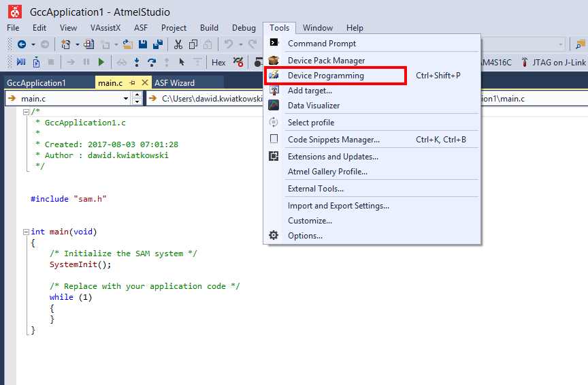Click the Hex display toggle button
This screenshot has height=385, width=588.
point(218,63)
